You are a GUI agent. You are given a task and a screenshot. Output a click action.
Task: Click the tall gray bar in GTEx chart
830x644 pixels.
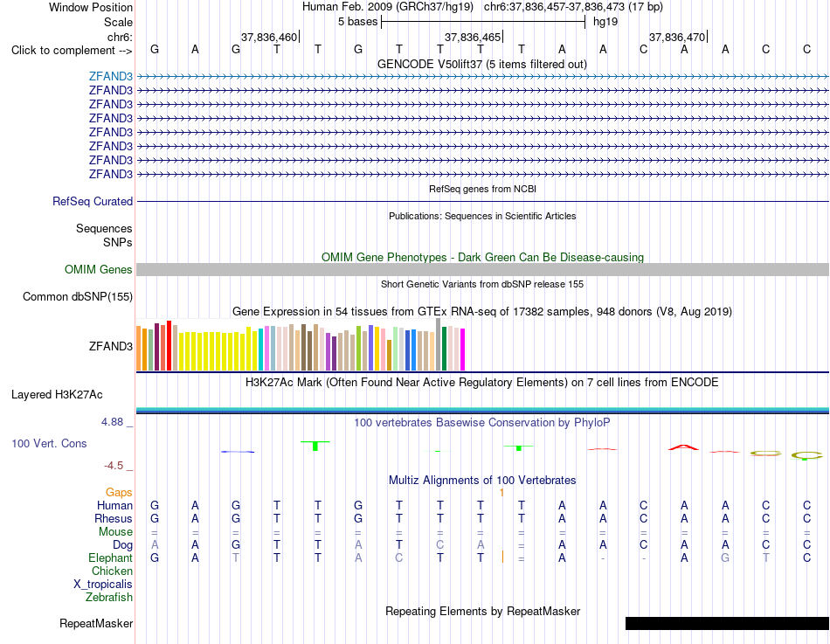[x=439, y=344]
